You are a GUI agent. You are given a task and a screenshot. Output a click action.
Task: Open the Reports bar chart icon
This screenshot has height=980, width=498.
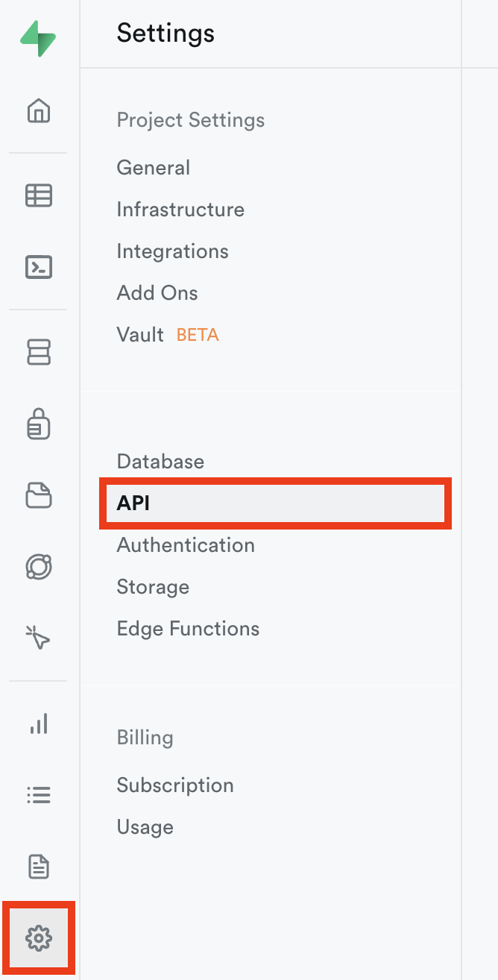coord(39,723)
